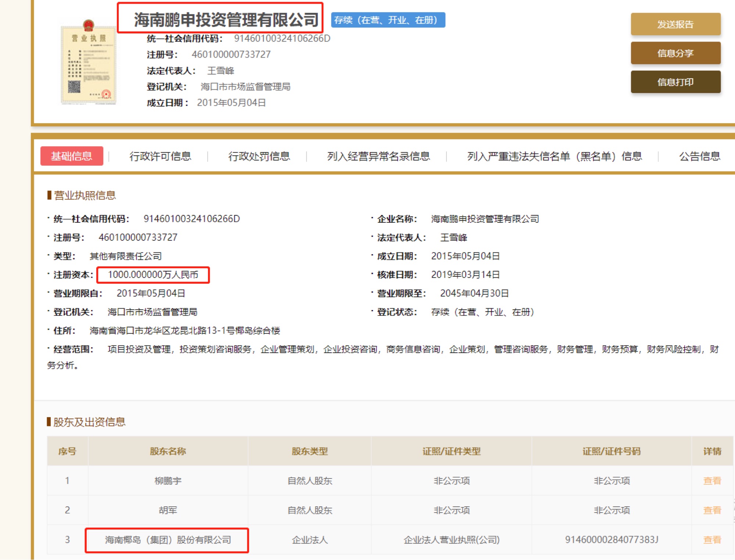735x560 pixels.
Task: Click the 股东类型 column header
Action: (x=310, y=451)
